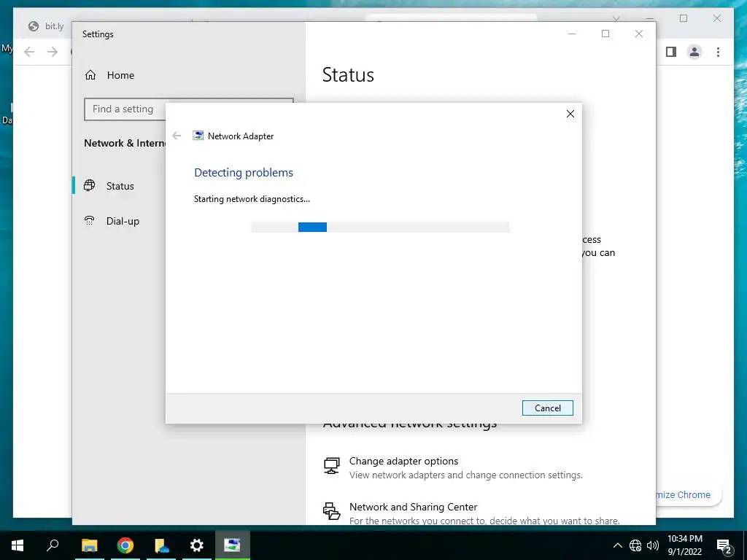
Task: Click the Detecting problems heading
Action: [244, 172]
